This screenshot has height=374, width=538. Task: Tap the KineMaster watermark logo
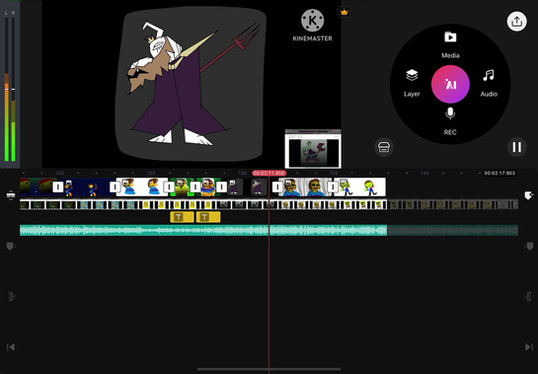tap(312, 25)
